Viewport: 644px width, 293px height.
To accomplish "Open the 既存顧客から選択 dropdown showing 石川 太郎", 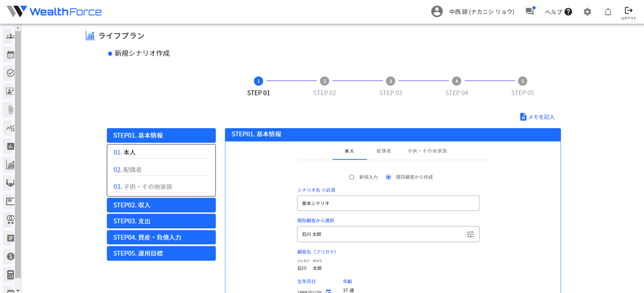I will pos(388,234).
